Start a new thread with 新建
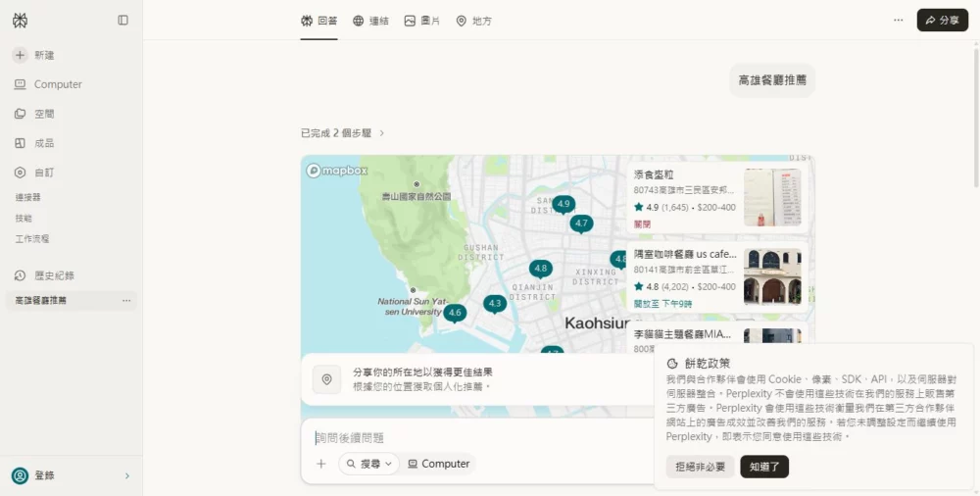Image resolution: width=980 pixels, height=496 pixels. coord(33,55)
